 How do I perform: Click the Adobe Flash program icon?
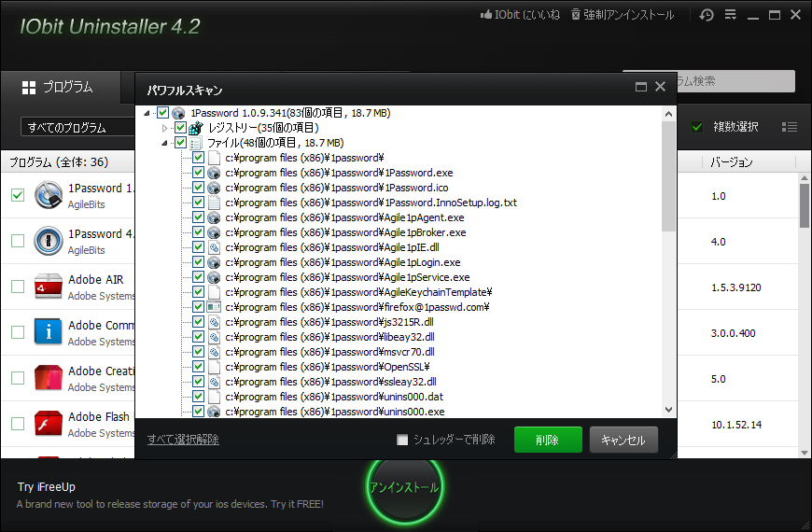click(x=49, y=423)
